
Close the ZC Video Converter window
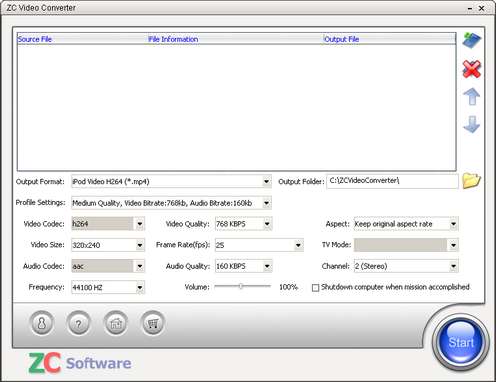point(482,8)
